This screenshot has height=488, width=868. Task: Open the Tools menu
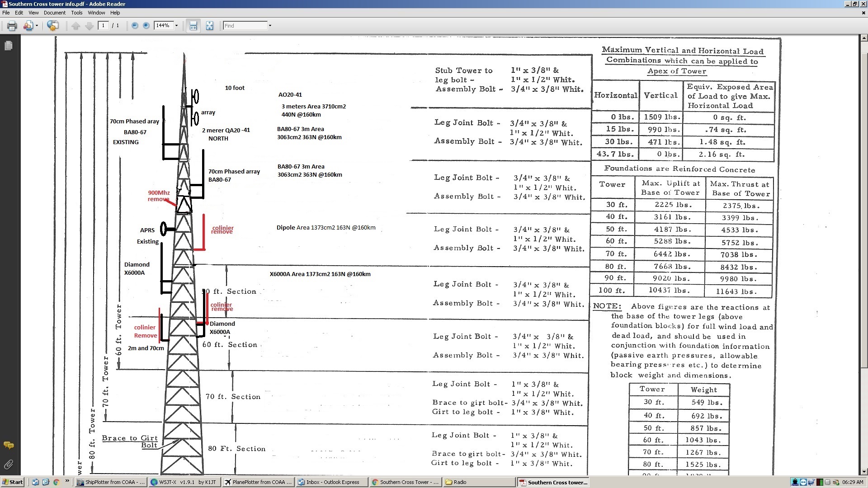76,13
